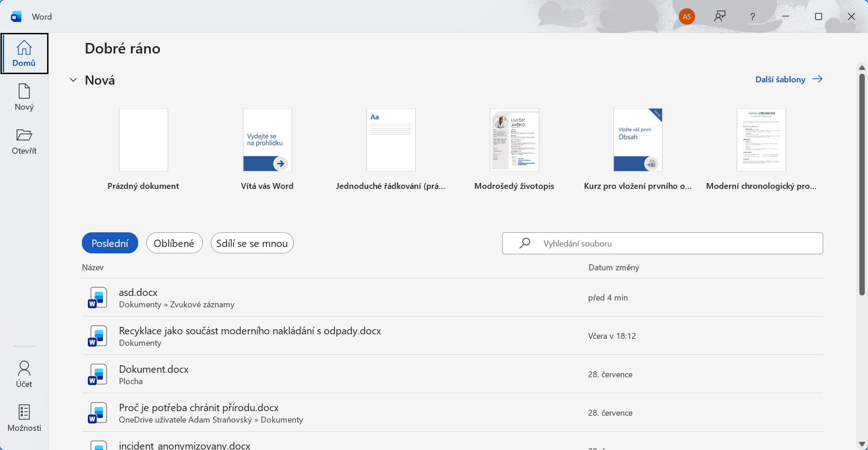
Task: Open Proč je potřeba chránit přírodu.docx
Action: [452, 413]
